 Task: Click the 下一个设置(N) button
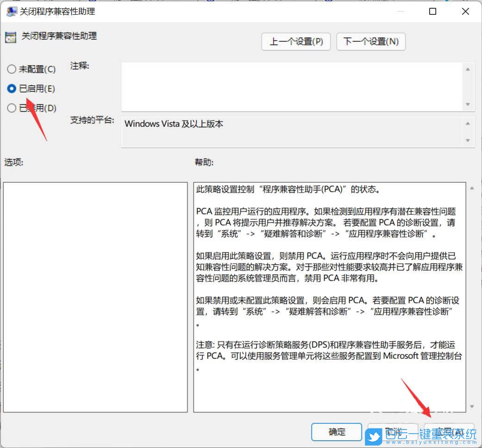click(370, 42)
